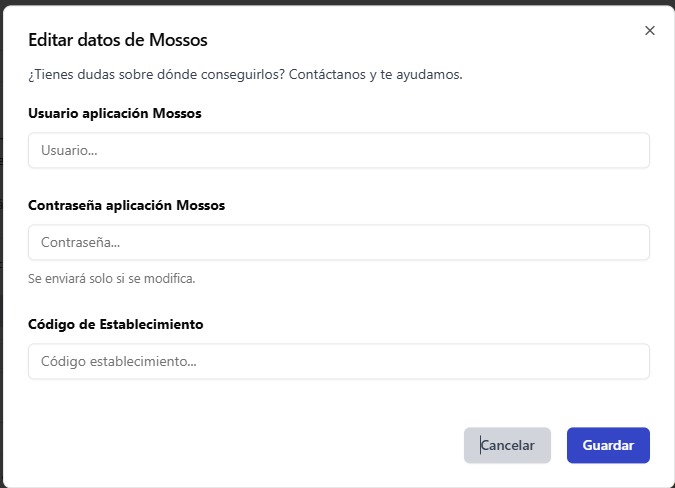The width and height of the screenshot is (675, 488).
Task: Focus the Usuario input field
Action: click(339, 150)
